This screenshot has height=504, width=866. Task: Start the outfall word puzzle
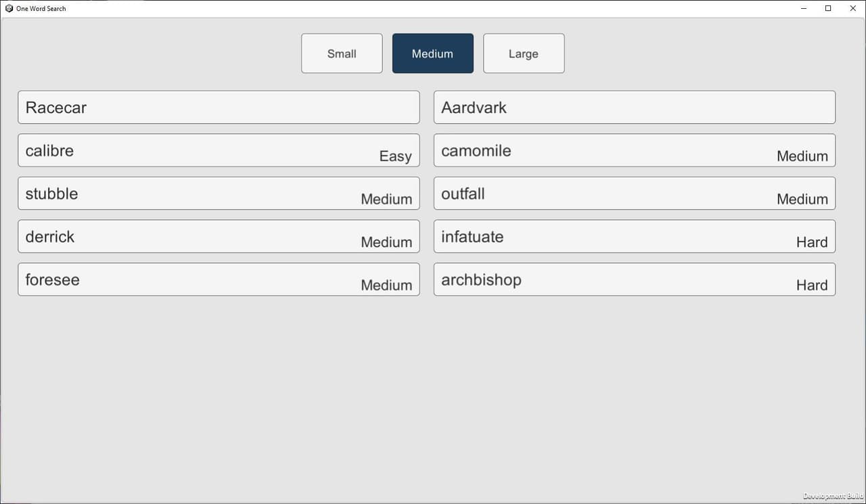(635, 193)
